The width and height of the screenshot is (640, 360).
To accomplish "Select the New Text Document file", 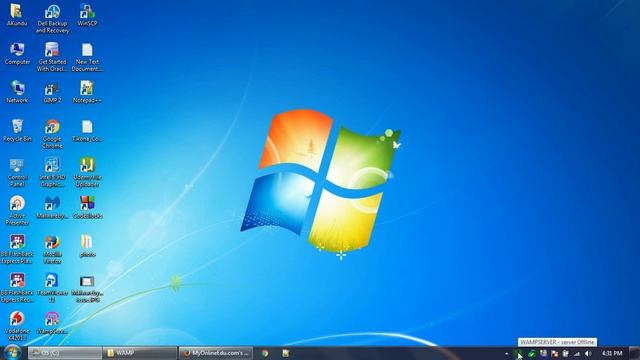I will (x=87, y=57).
